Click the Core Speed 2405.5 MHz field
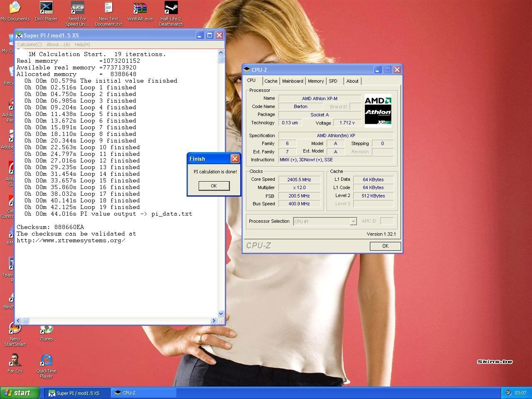Screen dimensions: 532x399 click(x=299, y=180)
